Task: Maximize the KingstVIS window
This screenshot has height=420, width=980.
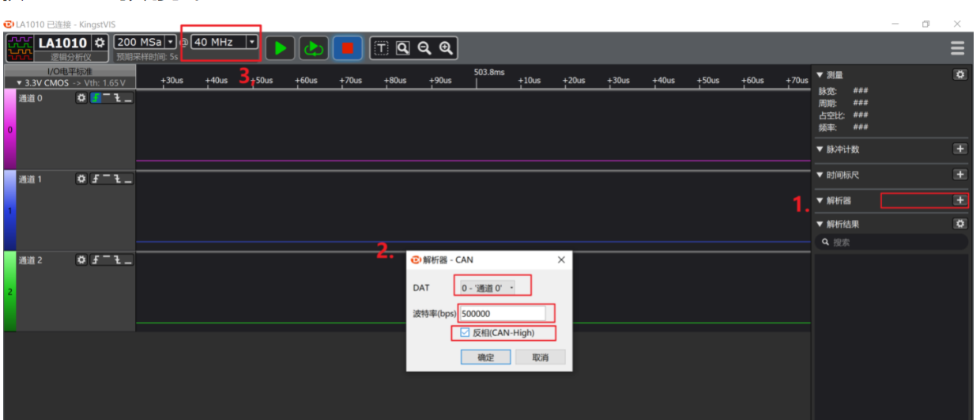Action: [925, 24]
